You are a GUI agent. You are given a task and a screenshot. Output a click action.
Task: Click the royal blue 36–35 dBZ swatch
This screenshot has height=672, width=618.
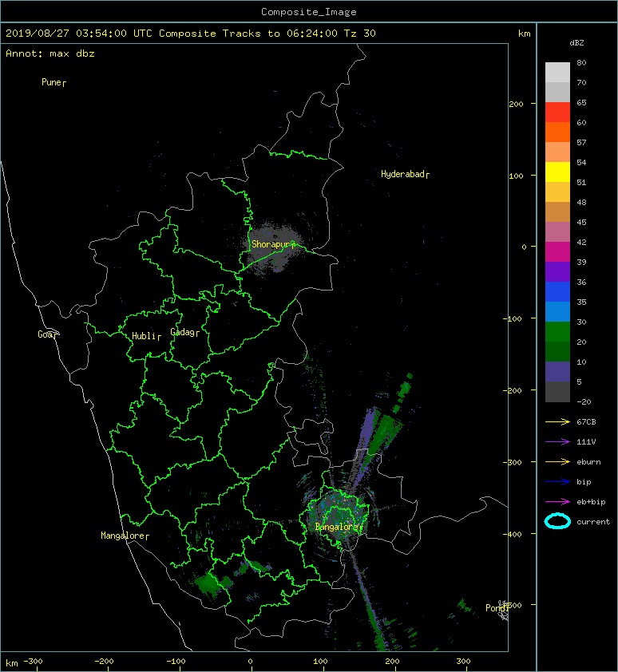click(557, 291)
